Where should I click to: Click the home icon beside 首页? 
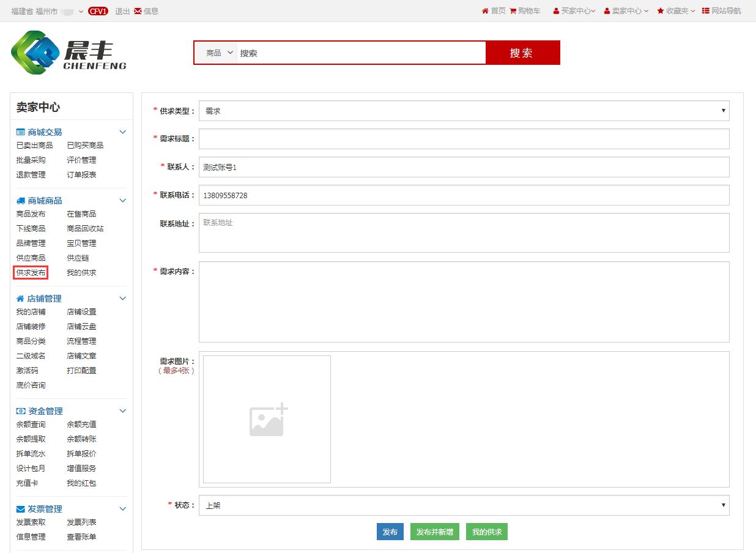click(x=485, y=11)
